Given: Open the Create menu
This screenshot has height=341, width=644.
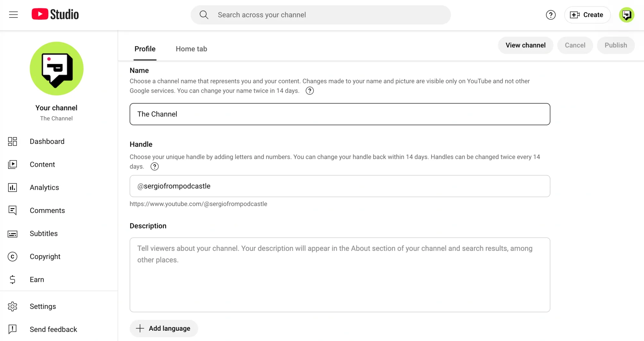Looking at the screenshot, I should [x=587, y=15].
